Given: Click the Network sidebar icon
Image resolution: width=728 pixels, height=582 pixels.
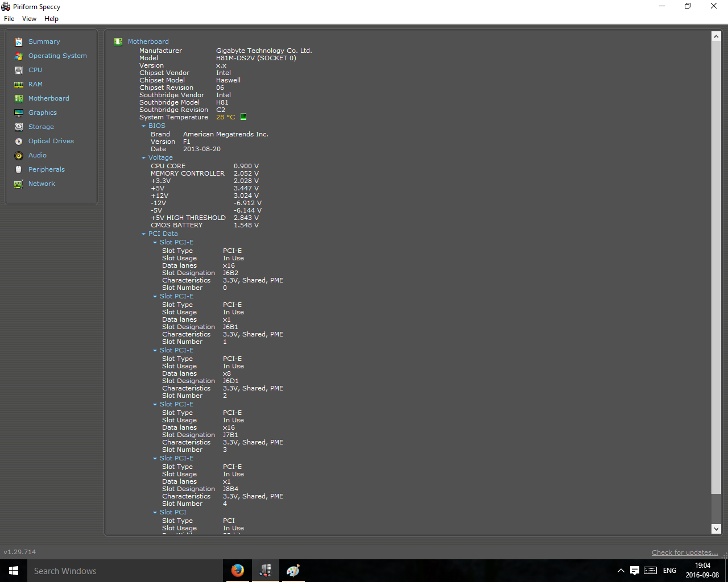Looking at the screenshot, I should tap(19, 184).
